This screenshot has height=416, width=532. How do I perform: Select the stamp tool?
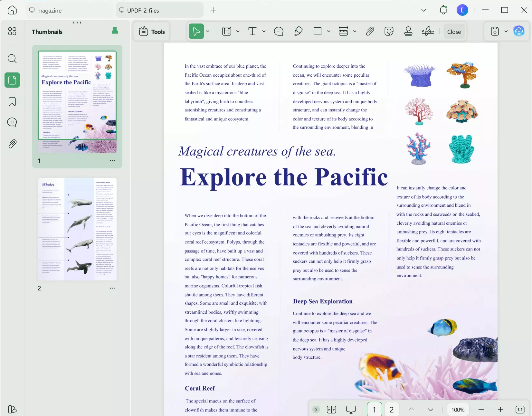point(408,32)
